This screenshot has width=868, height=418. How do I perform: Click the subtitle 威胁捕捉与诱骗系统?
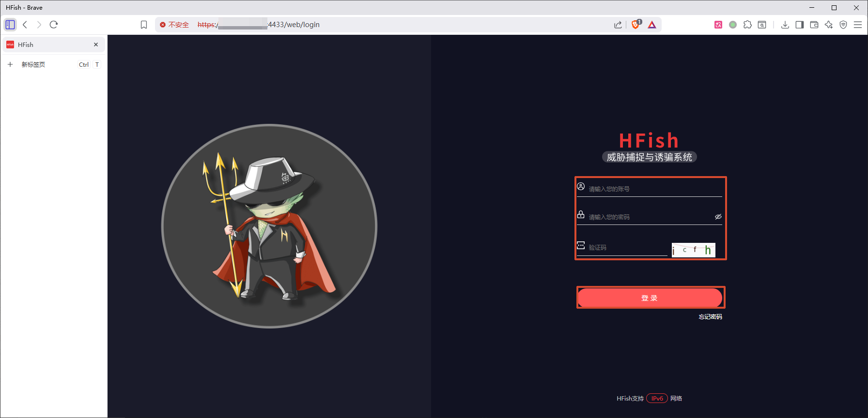coord(650,157)
